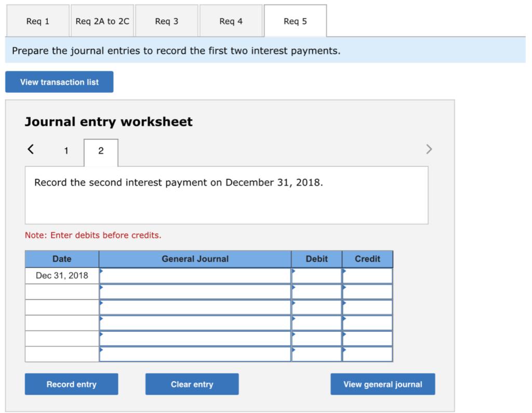This screenshot has height=413, width=532.
Task: Click the Debit column header
Action: (x=316, y=259)
